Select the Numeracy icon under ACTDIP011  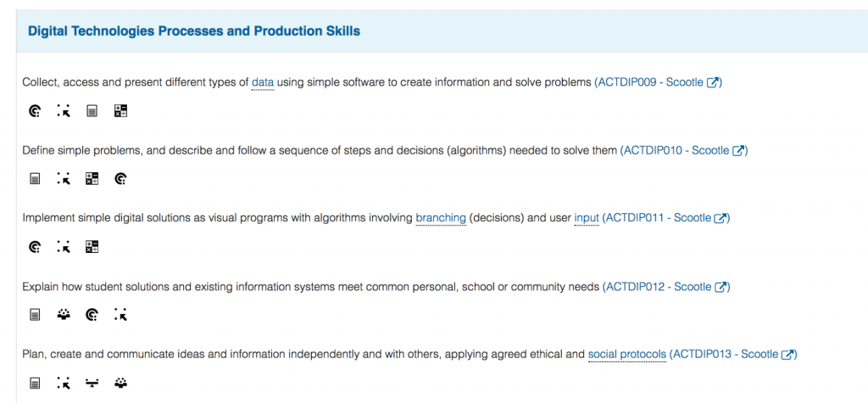pyautogui.click(x=92, y=247)
